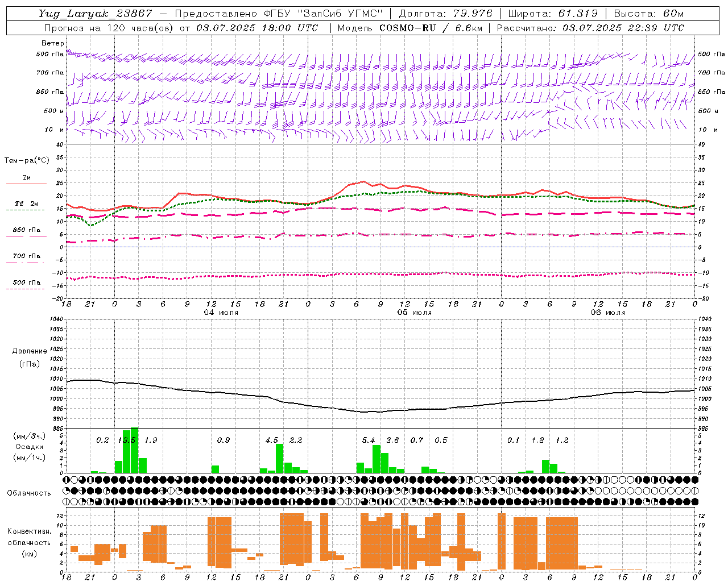Screen dimensions: 728x582
Task: Click the Прогноз на 120 часа(ов) text
Action: click(109, 28)
